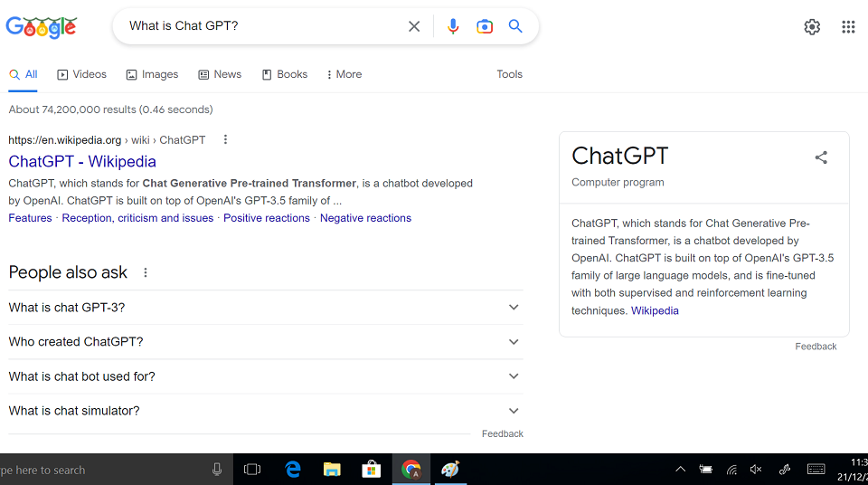Open Microsoft Edge from the taskbar
This screenshot has width=868, height=485.
click(293, 469)
